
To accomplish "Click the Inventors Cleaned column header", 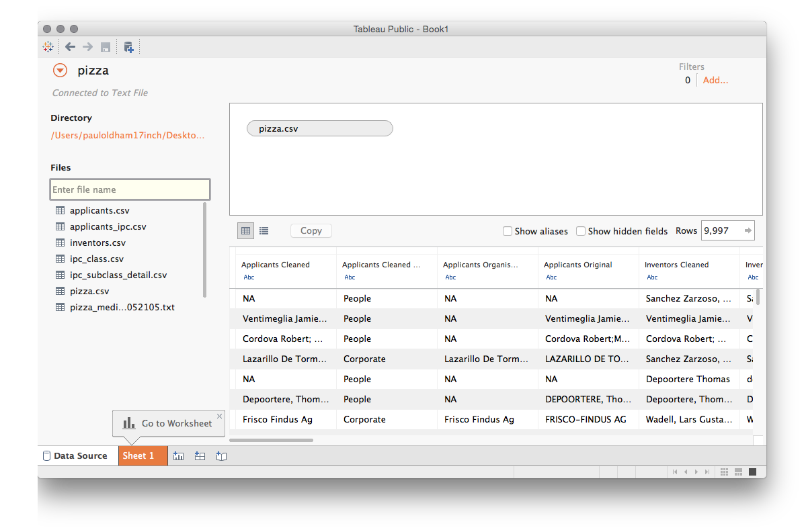I will pos(676,265).
